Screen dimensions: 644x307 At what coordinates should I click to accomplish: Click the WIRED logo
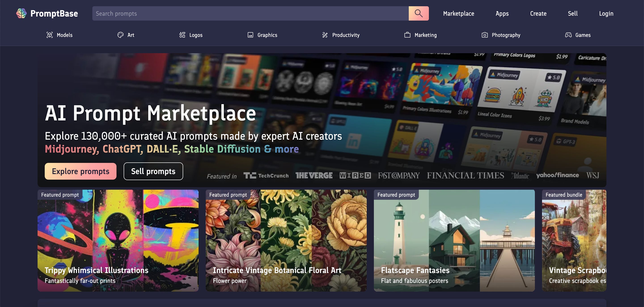[355, 176]
